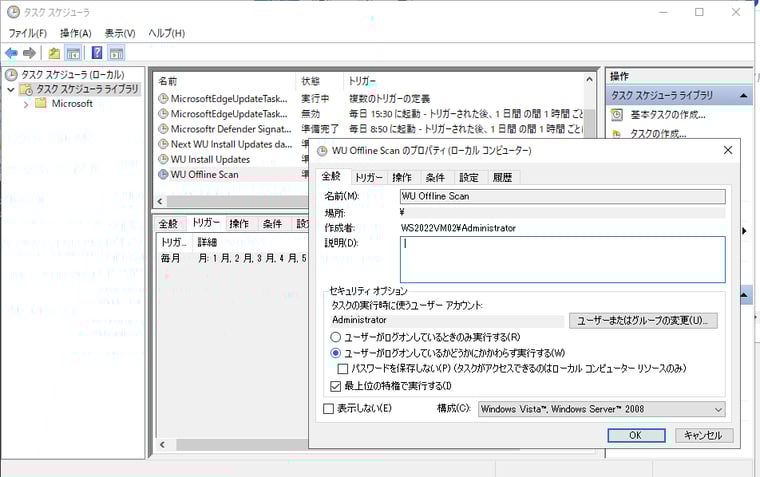Switch to トリガー tab in properties dialog

click(368, 177)
